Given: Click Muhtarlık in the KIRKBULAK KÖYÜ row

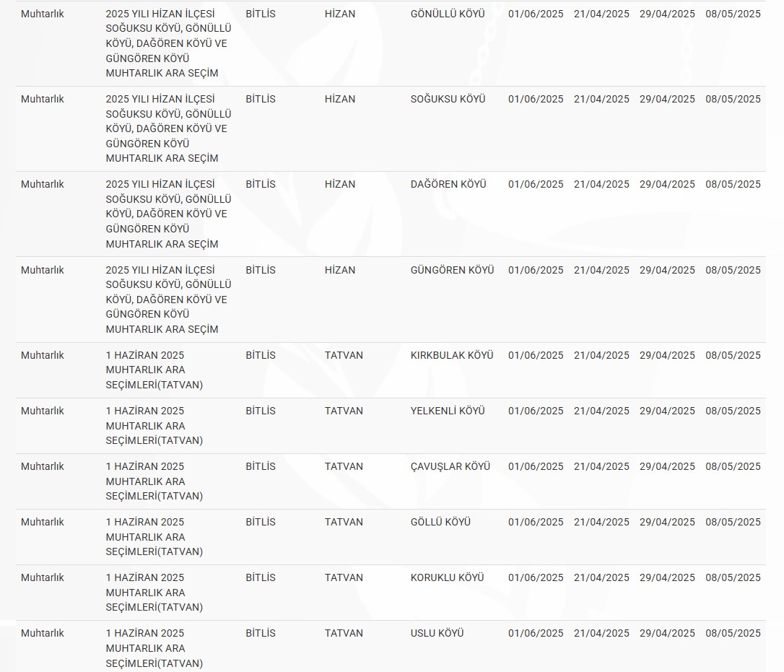Looking at the screenshot, I should click(x=43, y=355).
